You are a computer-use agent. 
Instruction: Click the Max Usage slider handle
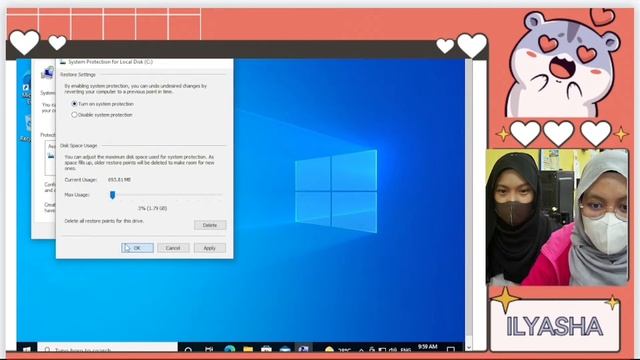tap(113, 195)
